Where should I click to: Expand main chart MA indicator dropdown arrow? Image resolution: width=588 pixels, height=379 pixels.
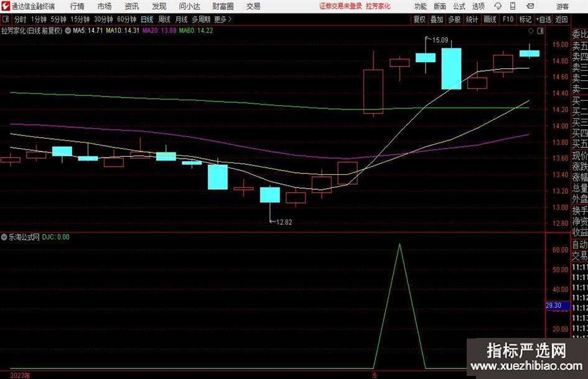tap(67, 30)
